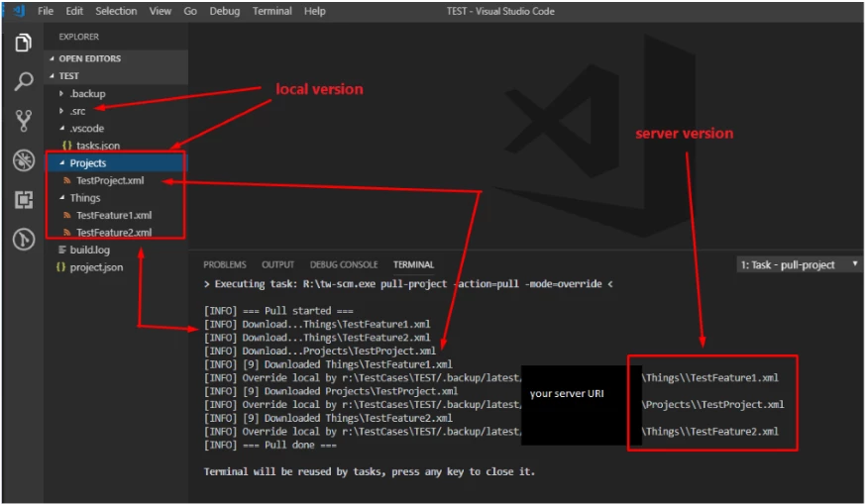Open the Selection menu

[116, 11]
